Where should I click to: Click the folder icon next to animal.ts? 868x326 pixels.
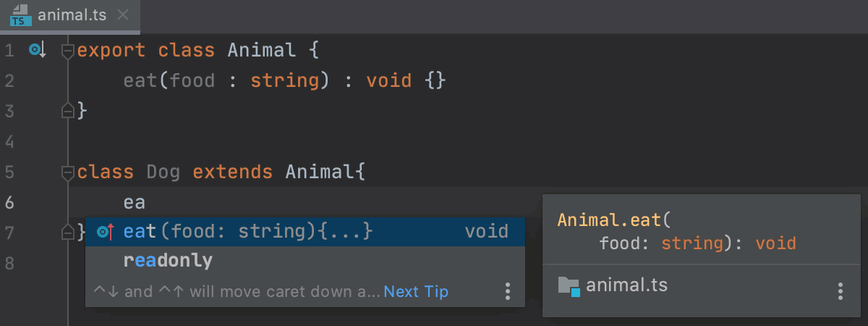569,286
